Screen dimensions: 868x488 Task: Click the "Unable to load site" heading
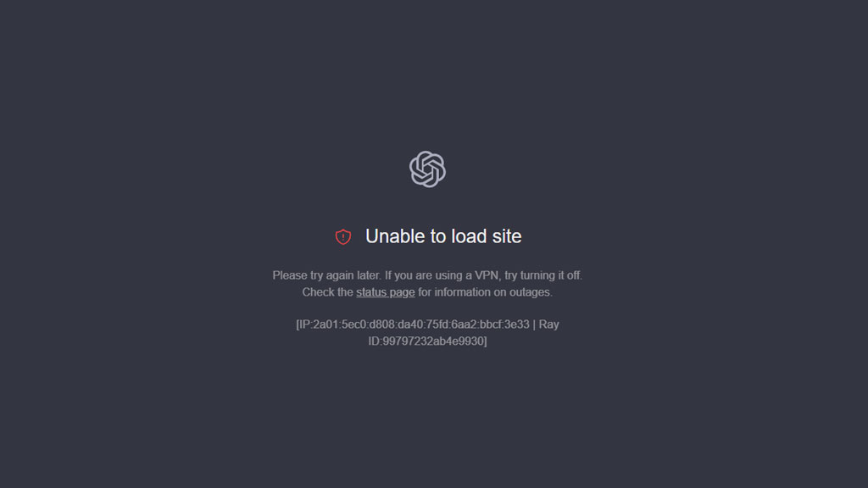point(443,236)
